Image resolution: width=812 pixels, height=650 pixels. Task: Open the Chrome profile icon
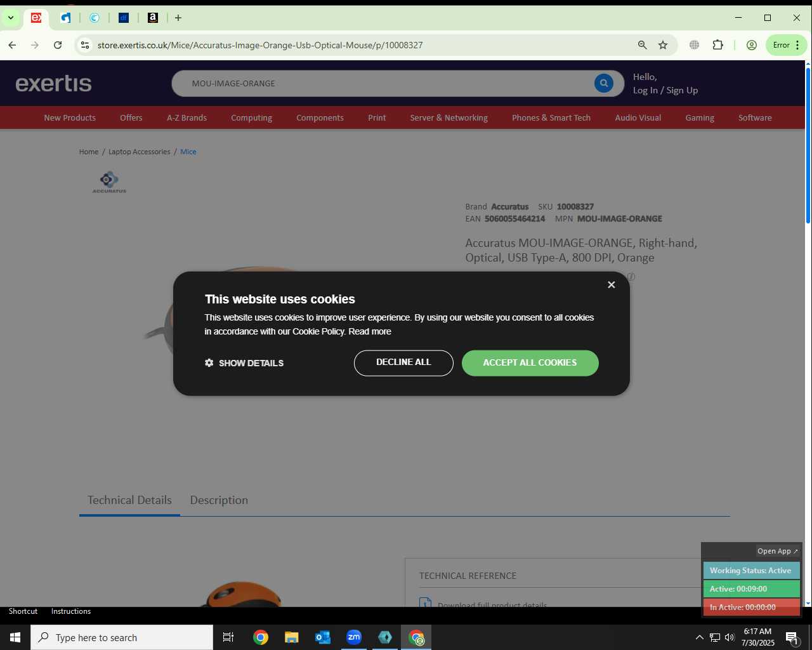click(x=752, y=45)
